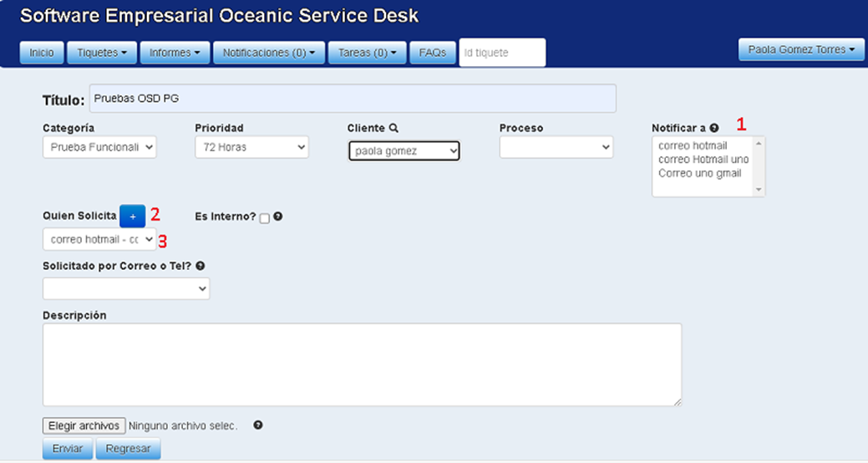Click the search icon next to Cliente
The width and height of the screenshot is (868, 463).
point(393,129)
